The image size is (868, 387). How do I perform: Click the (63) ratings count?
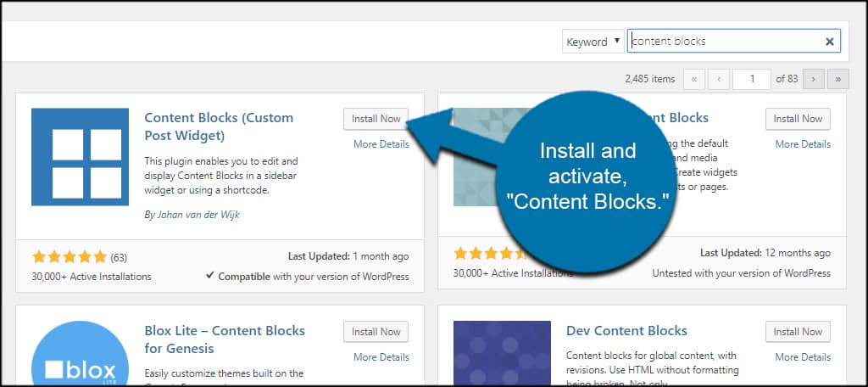click(x=119, y=257)
